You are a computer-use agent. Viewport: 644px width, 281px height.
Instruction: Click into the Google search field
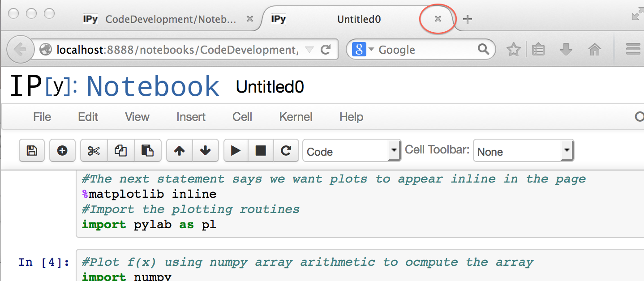425,50
